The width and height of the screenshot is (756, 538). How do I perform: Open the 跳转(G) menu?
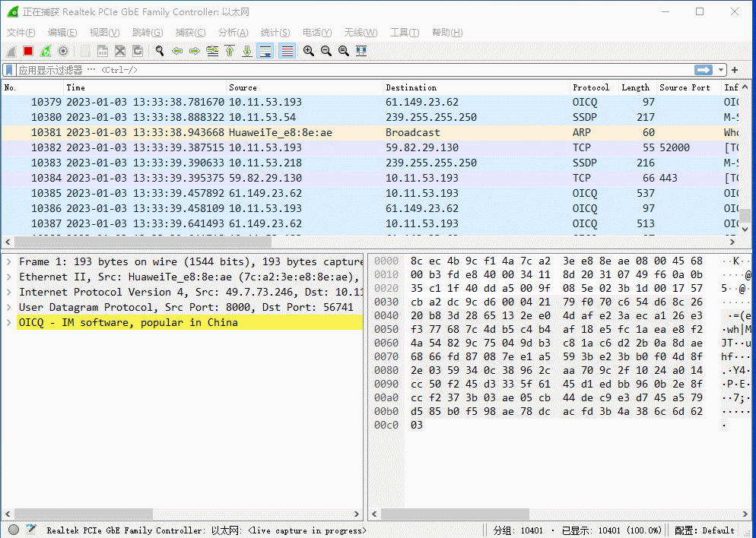click(x=148, y=32)
